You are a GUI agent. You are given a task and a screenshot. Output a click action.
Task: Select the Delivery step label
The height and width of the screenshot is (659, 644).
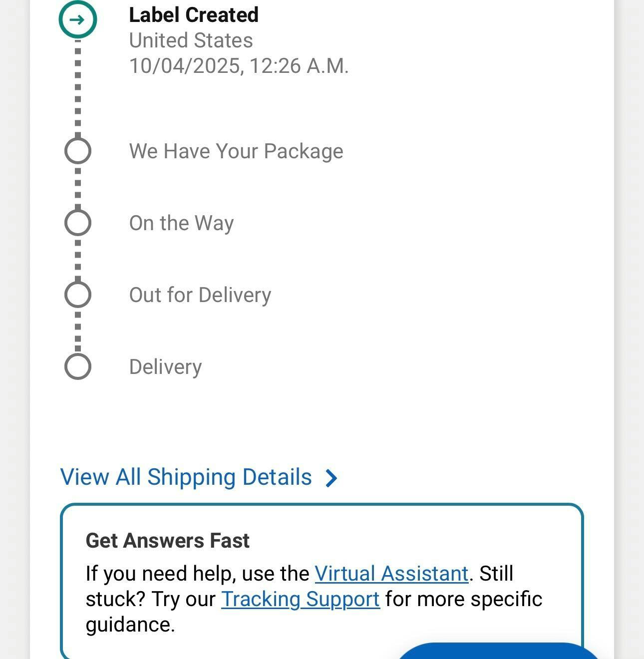165,367
